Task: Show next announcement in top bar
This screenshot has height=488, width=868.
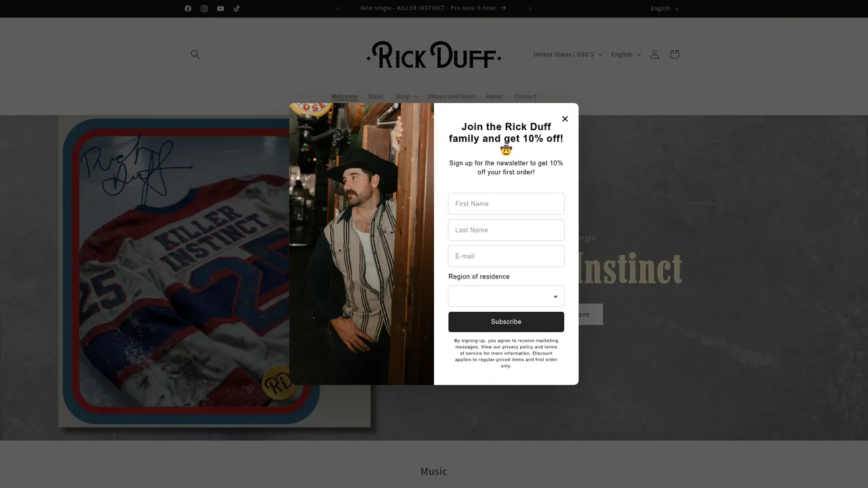Action: (530, 9)
